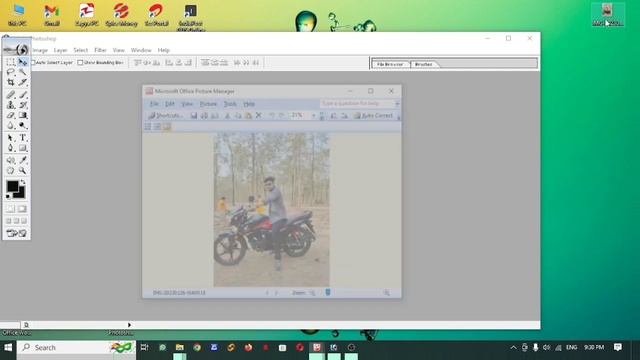Swap foreground and background colors
640x360 pixels.
(23, 183)
